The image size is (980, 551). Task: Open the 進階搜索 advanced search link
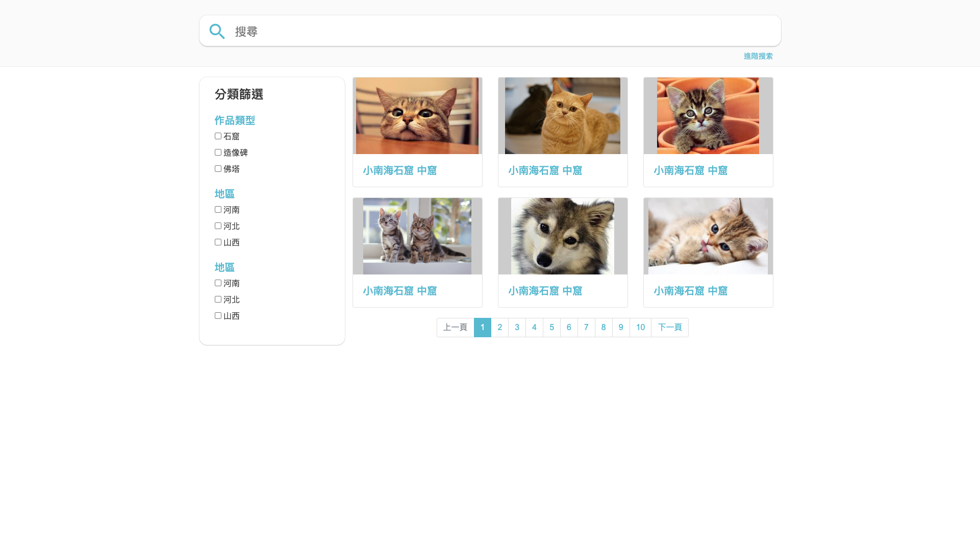[x=758, y=56]
